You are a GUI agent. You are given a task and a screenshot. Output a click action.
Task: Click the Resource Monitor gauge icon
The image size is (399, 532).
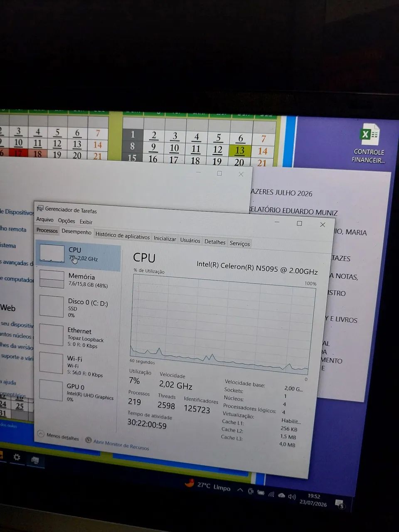pos(88,440)
